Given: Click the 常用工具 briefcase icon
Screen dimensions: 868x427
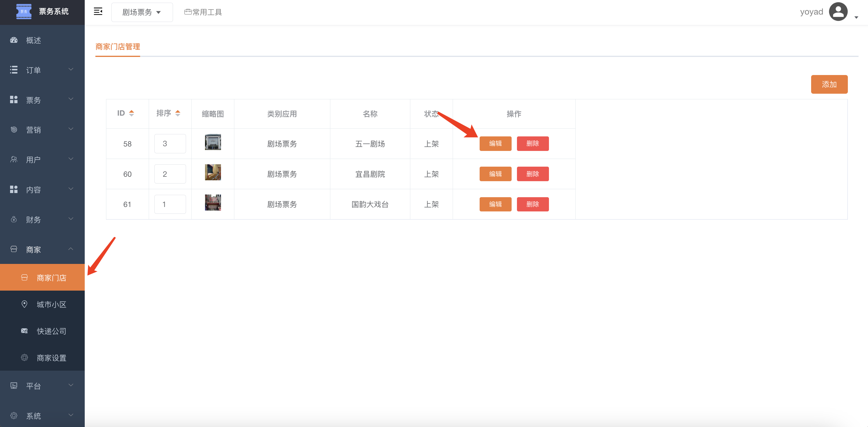Looking at the screenshot, I should tap(188, 12).
